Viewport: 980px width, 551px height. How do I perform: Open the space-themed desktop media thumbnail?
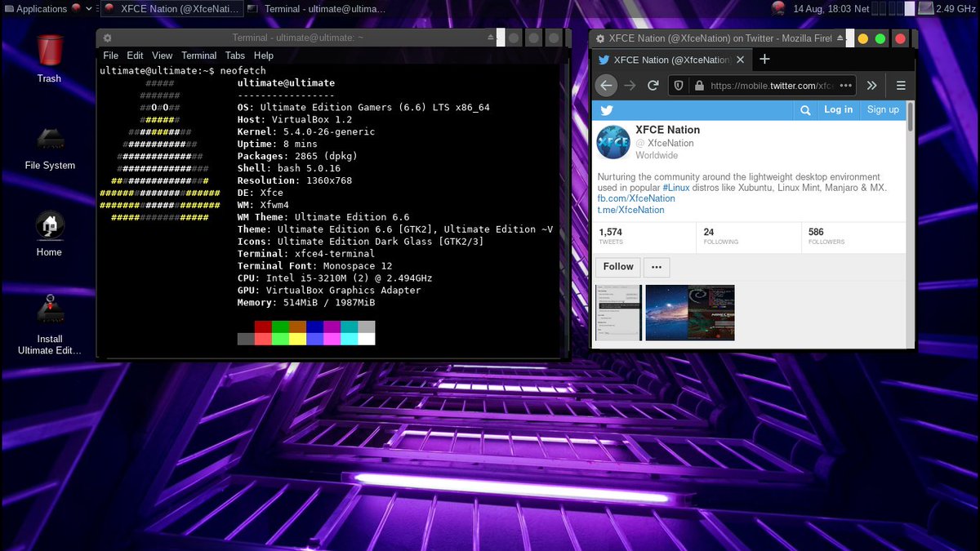pyautogui.click(x=690, y=313)
